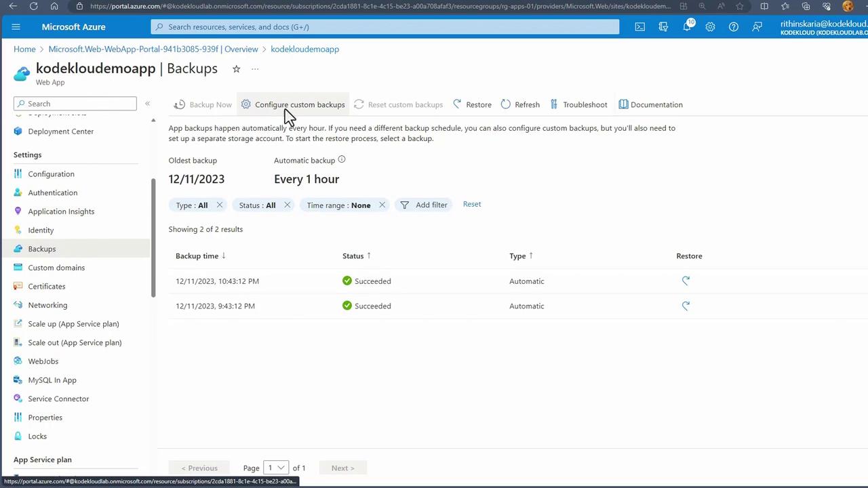This screenshot has height=488, width=868.
Task: Remove the Type filter with its X
Action: point(220,205)
